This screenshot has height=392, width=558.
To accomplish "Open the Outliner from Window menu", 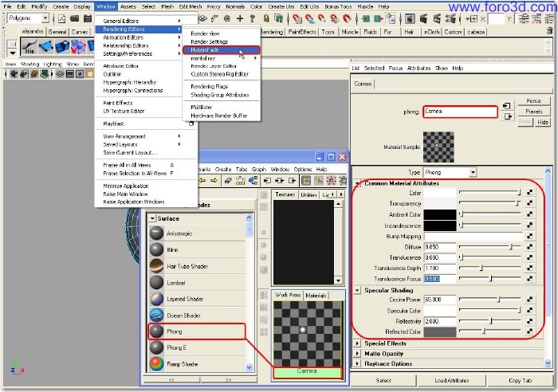I will (x=112, y=74).
